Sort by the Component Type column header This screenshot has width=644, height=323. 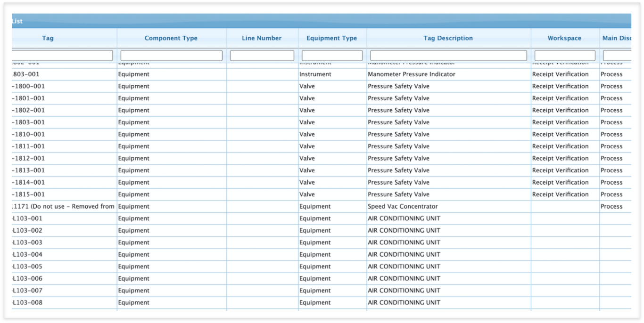(171, 38)
